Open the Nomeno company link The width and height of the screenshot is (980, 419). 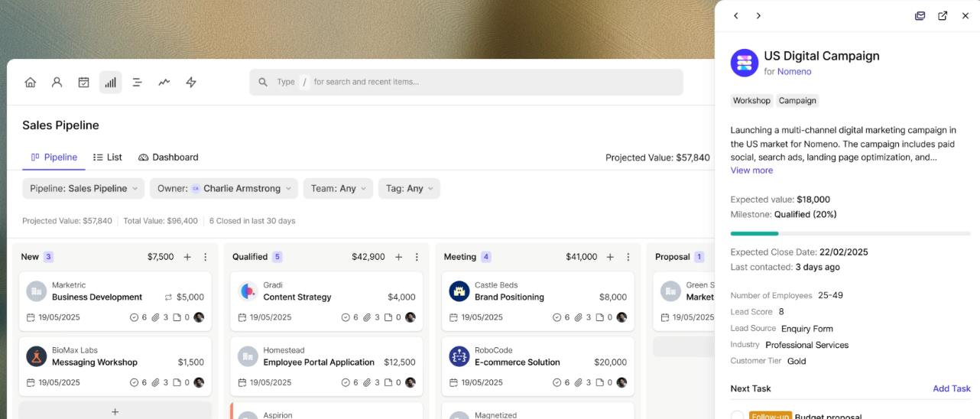click(794, 72)
